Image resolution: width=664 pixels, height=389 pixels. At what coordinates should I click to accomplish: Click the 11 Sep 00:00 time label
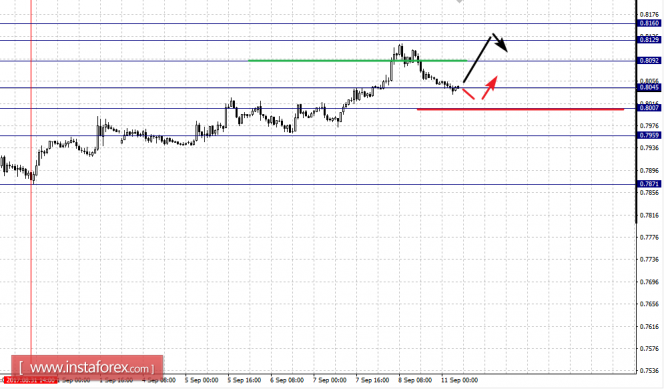[x=459, y=380]
